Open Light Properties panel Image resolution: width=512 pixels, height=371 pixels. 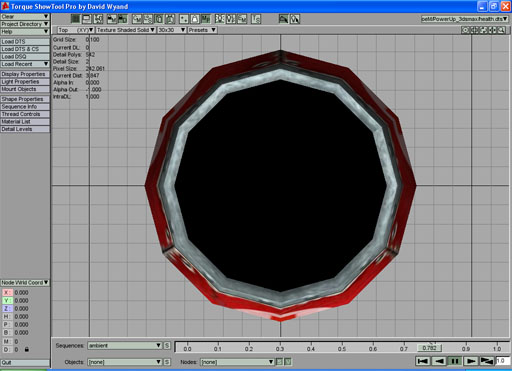click(x=25, y=82)
